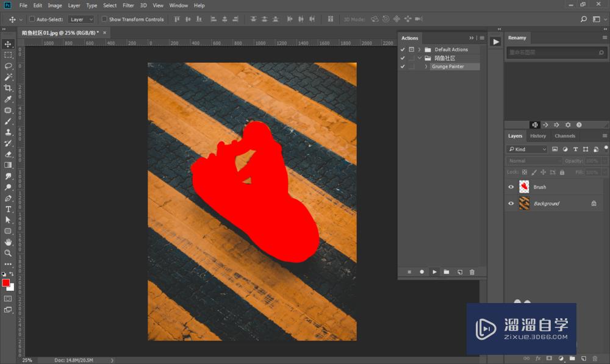
Task: Enable the Auto-Select checkbox
Action: [32, 19]
